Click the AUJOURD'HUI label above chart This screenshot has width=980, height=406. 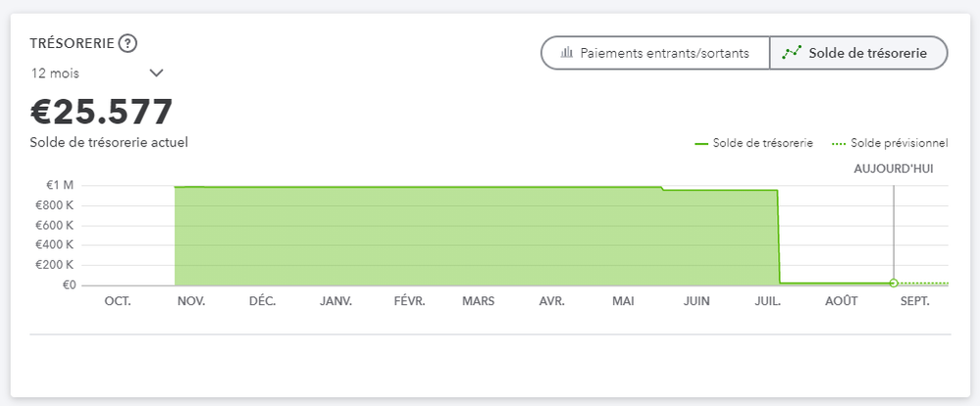click(x=893, y=169)
